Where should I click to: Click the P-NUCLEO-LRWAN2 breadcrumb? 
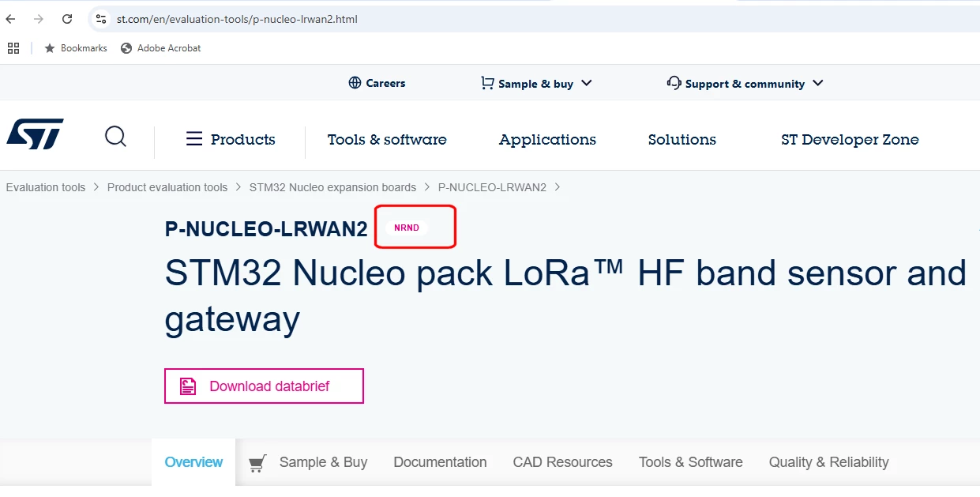[x=492, y=187]
